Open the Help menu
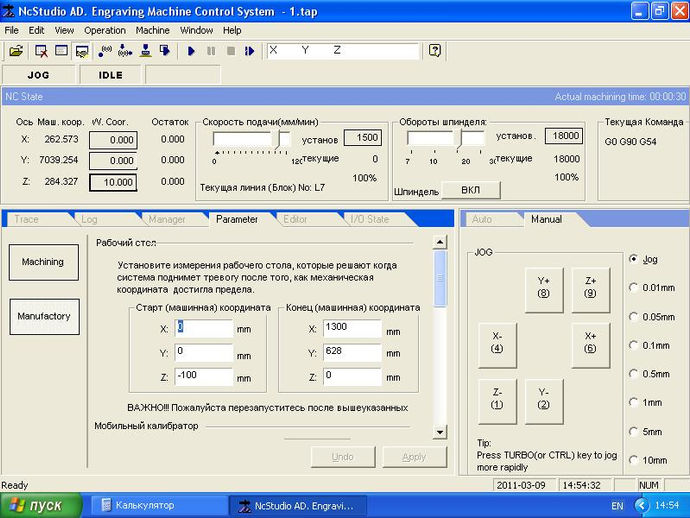690x518 pixels. (x=232, y=30)
